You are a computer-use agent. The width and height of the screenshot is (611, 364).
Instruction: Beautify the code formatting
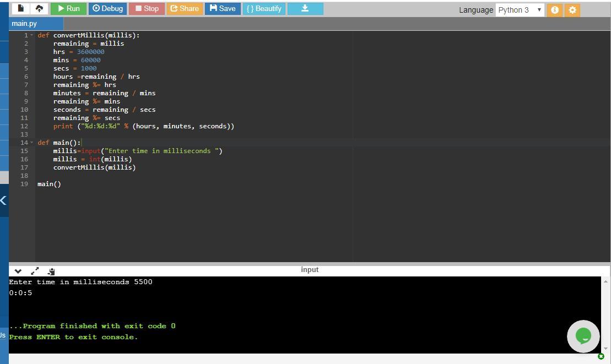264,9
